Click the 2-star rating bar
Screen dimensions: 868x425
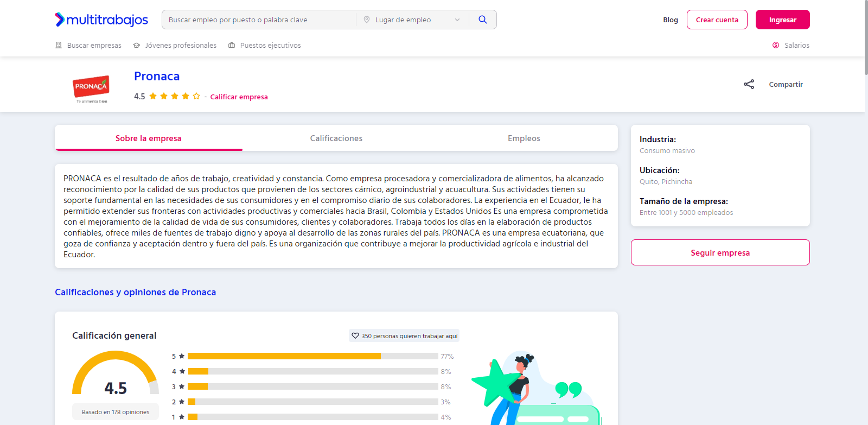313,402
